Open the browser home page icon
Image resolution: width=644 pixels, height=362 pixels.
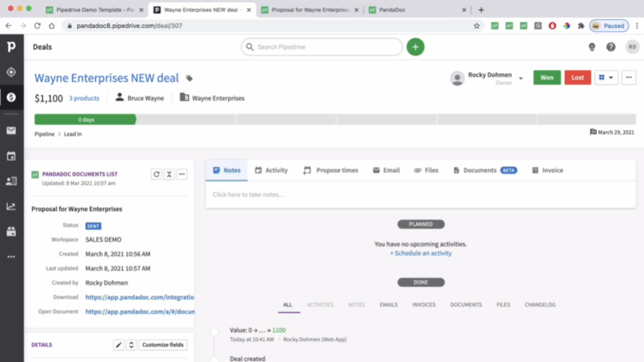(x=52, y=26)
